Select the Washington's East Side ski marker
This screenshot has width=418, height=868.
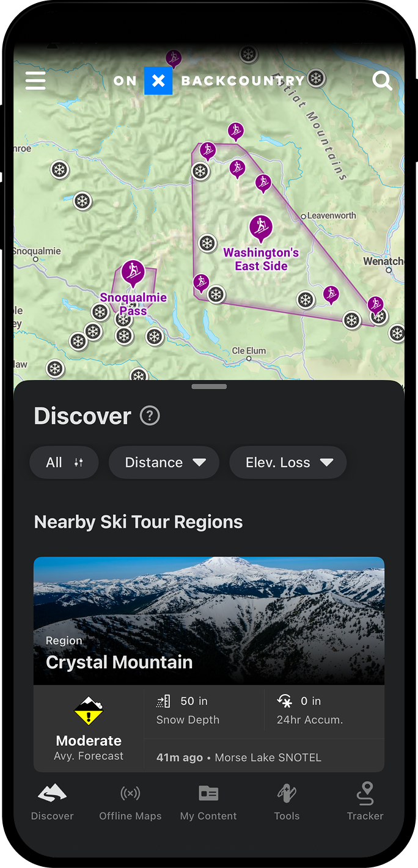click(261, 227)
